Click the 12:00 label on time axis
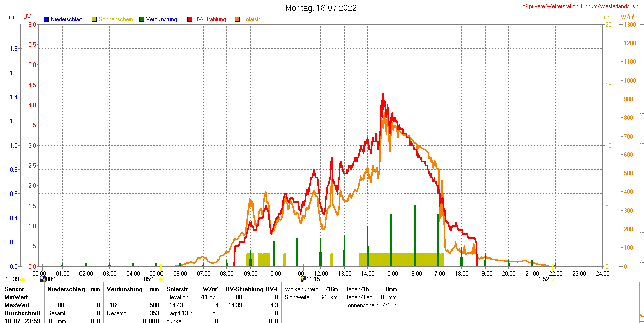644x323 pixels. click(x=321, y=273)
